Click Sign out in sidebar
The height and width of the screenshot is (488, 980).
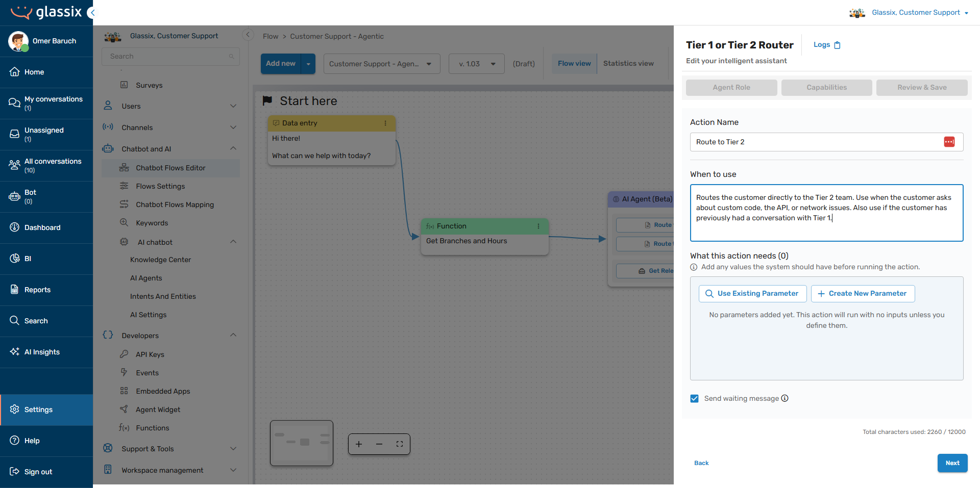[46, 472]
